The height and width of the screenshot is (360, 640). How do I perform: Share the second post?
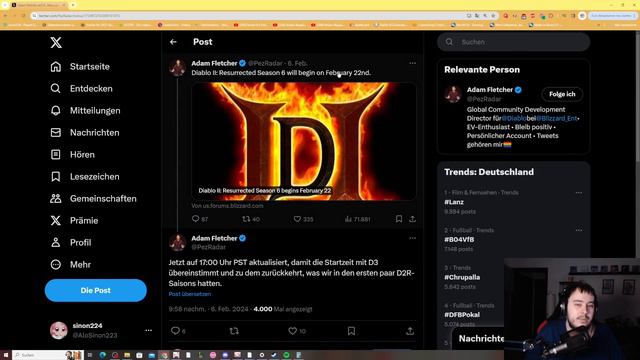pos(410,331)
